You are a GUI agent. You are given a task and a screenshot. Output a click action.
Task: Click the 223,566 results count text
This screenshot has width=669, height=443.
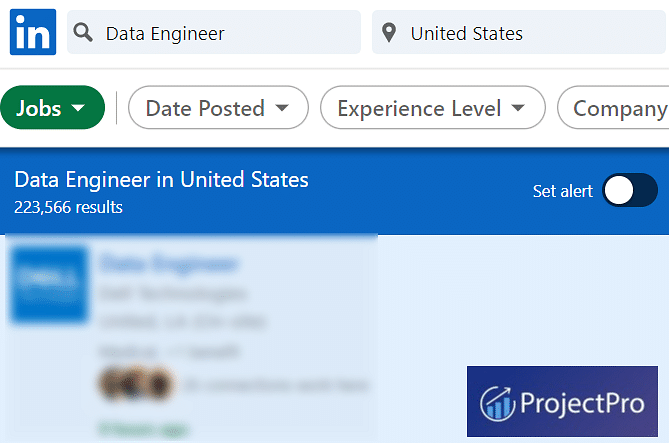point(68,207)
